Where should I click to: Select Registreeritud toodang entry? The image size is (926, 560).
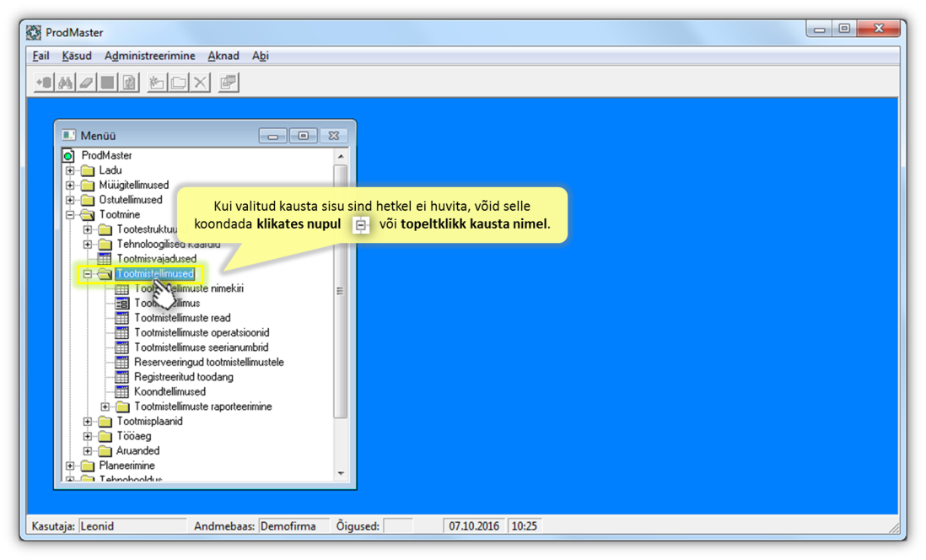(184, 377)
